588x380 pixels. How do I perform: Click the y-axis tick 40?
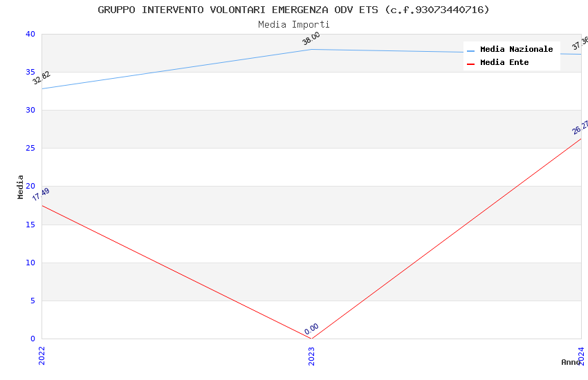pyautogui.click(x=30, y=34)
